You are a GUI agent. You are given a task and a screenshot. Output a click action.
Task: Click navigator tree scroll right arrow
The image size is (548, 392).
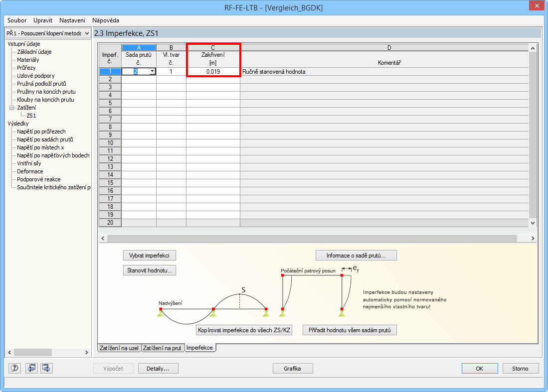click(x=87, y=353)
